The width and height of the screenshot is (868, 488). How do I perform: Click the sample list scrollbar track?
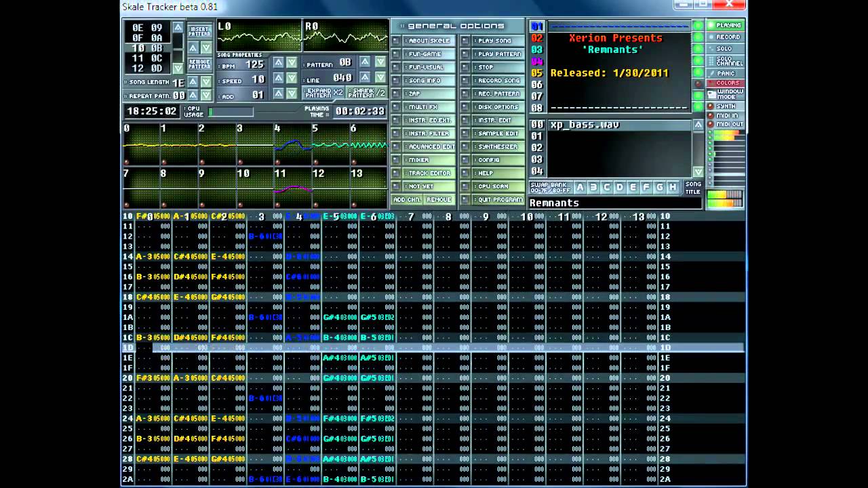698,148
